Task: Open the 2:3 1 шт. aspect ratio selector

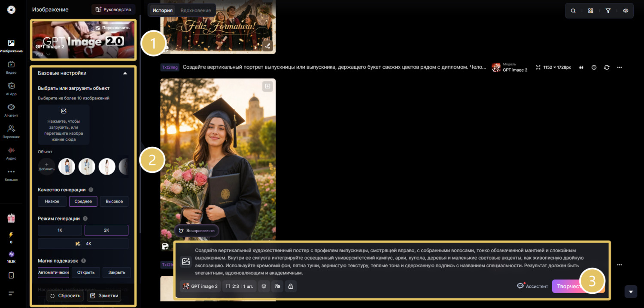Action: point(240,286)
